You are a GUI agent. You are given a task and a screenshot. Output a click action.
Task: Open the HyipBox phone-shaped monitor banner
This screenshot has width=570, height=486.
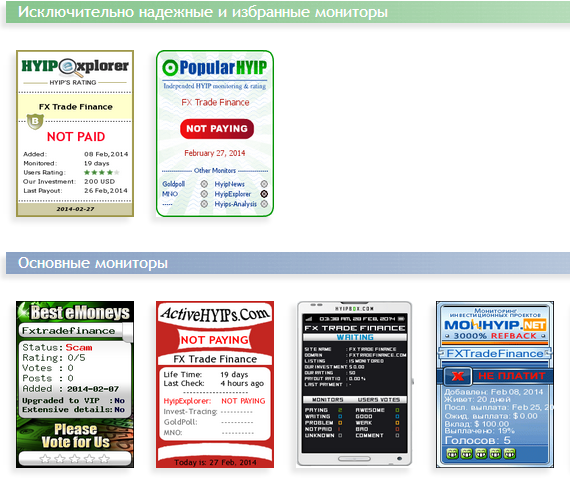355,384
